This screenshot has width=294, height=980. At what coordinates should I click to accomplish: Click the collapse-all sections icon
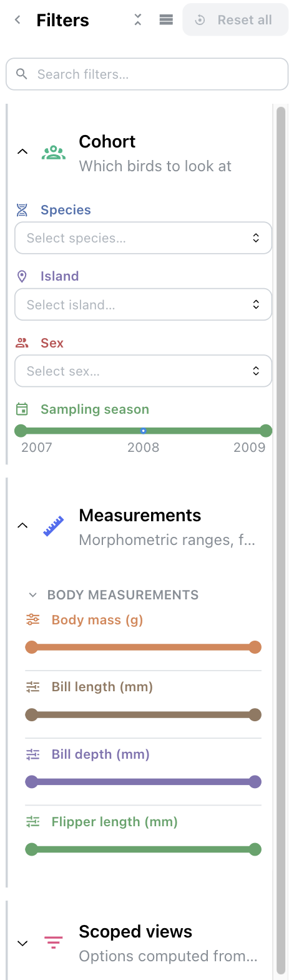pos(138,20)
